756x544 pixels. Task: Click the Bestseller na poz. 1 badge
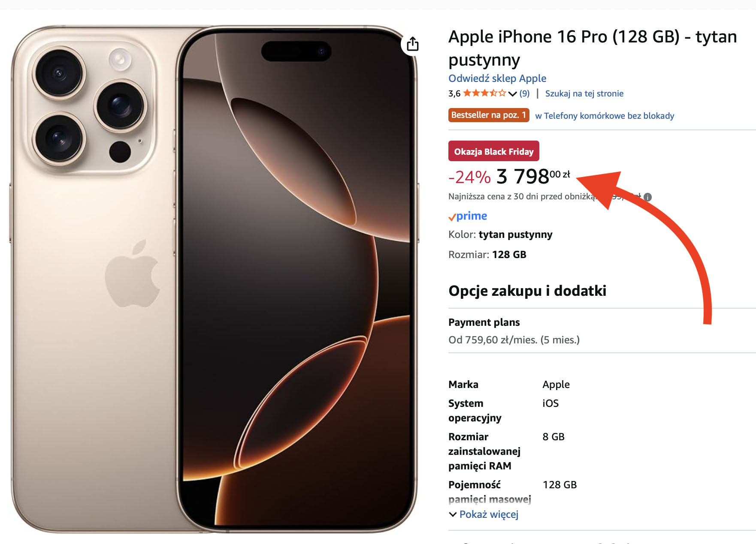[489, 115]
